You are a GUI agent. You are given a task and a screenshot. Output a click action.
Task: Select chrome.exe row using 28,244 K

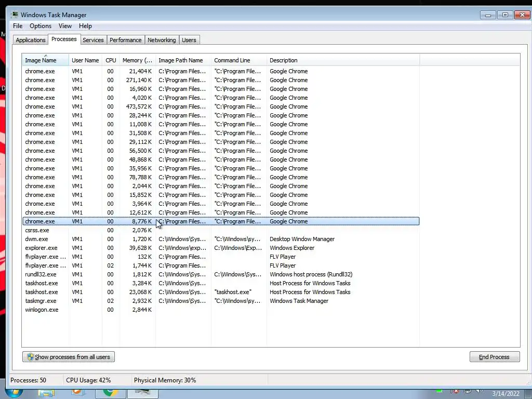221,115
